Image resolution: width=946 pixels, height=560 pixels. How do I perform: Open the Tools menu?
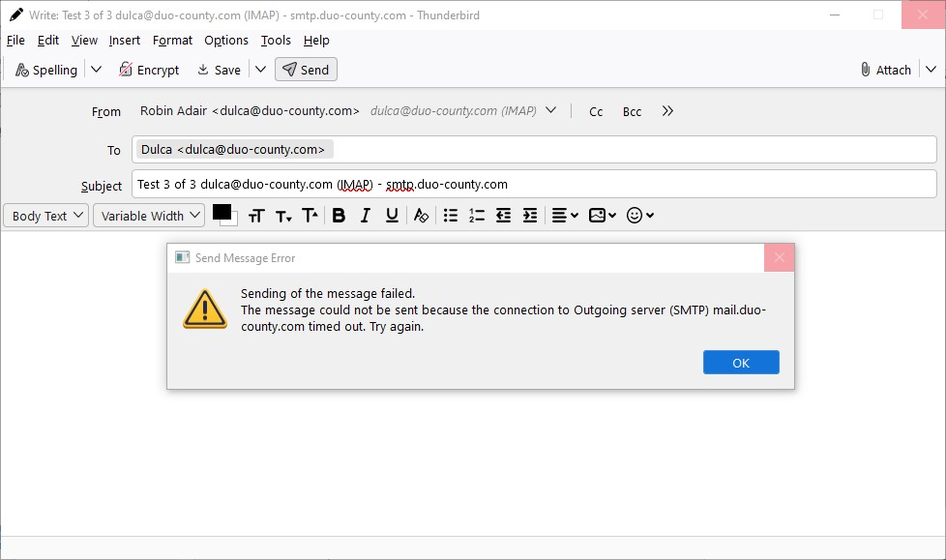(x=276, y=41)
